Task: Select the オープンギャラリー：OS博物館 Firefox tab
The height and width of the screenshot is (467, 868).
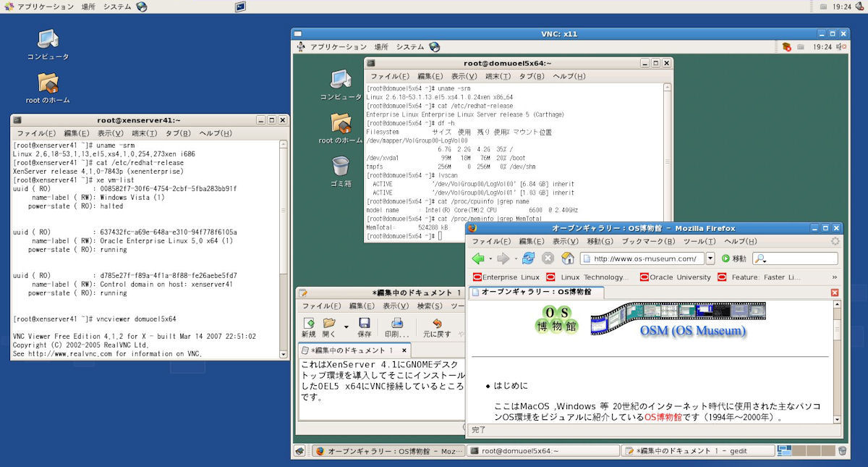Action: [536, 292]
